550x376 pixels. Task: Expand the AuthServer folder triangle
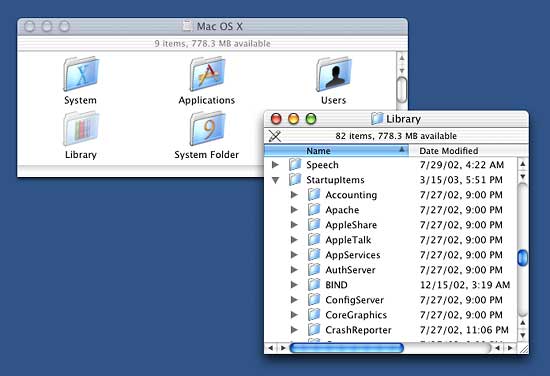(x=295, y=270)
